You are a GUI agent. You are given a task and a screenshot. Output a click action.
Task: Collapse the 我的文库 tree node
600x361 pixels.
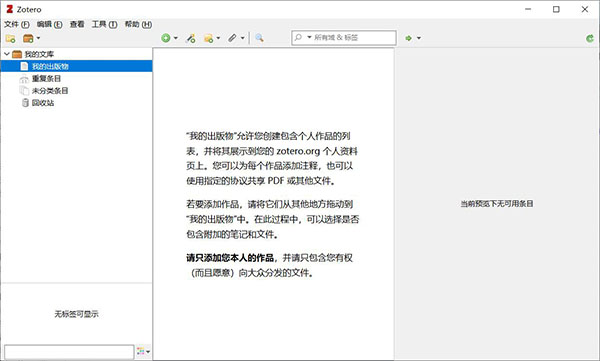point(7,54)
